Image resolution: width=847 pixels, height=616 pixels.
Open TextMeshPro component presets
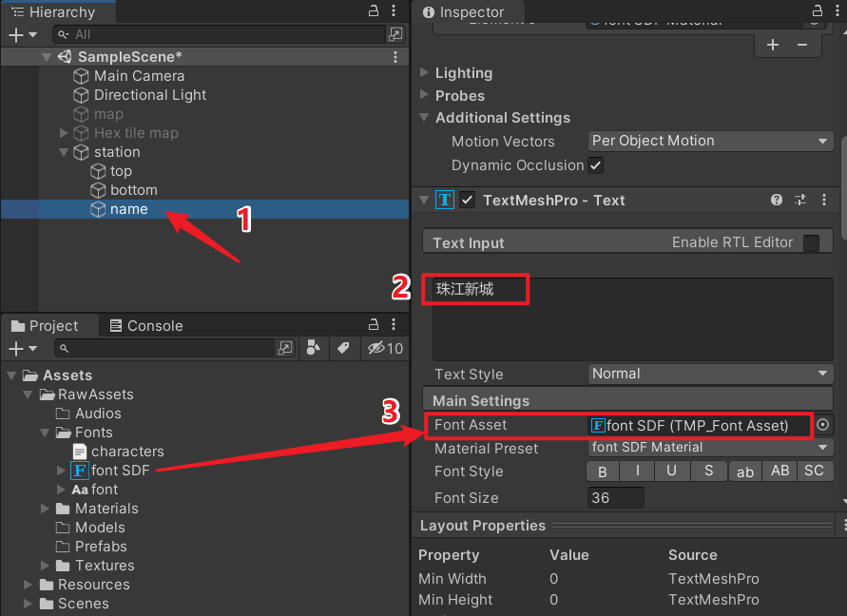[800, 200]
